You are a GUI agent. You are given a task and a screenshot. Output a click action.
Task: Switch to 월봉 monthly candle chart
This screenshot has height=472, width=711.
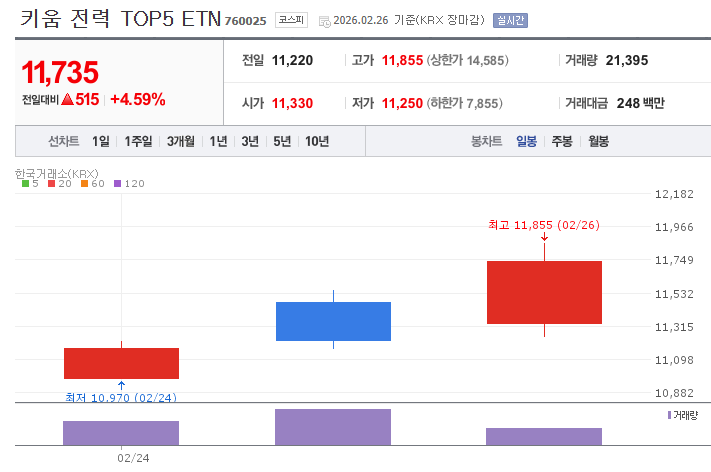coord(599,141)
